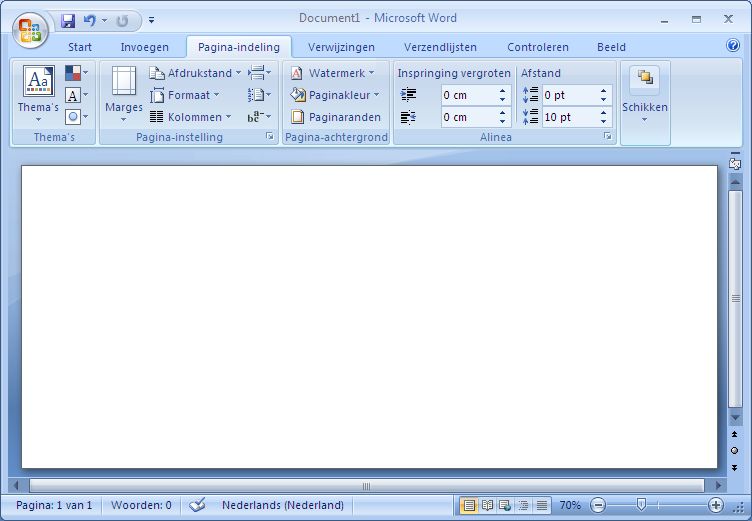The image size is (752, 521).
Task: Launch Alinea paragraph dialog box
Action: click(608, 137)
